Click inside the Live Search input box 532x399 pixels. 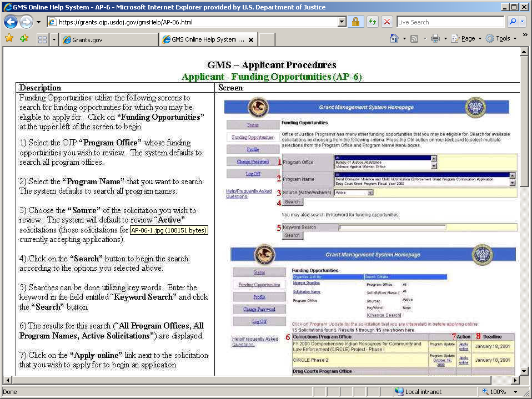click(449, 22)
